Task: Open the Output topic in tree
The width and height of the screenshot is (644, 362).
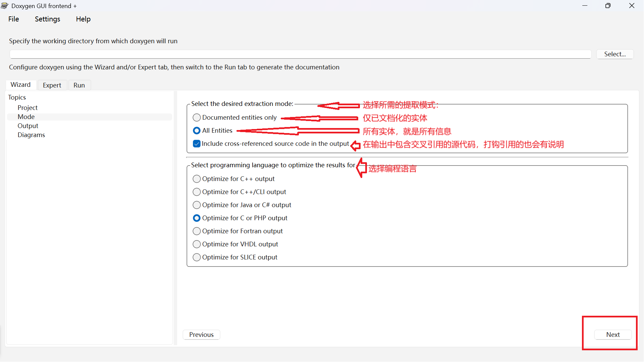Action: (28, 126)
